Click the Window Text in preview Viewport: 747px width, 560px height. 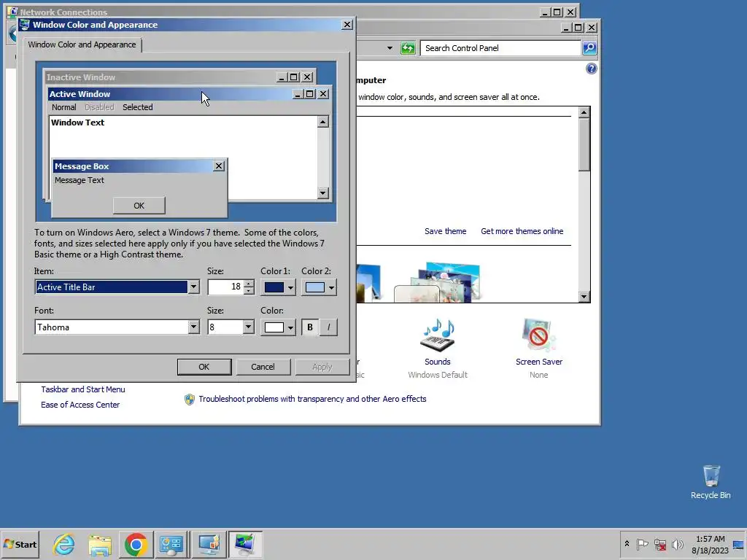click(77, 122)
